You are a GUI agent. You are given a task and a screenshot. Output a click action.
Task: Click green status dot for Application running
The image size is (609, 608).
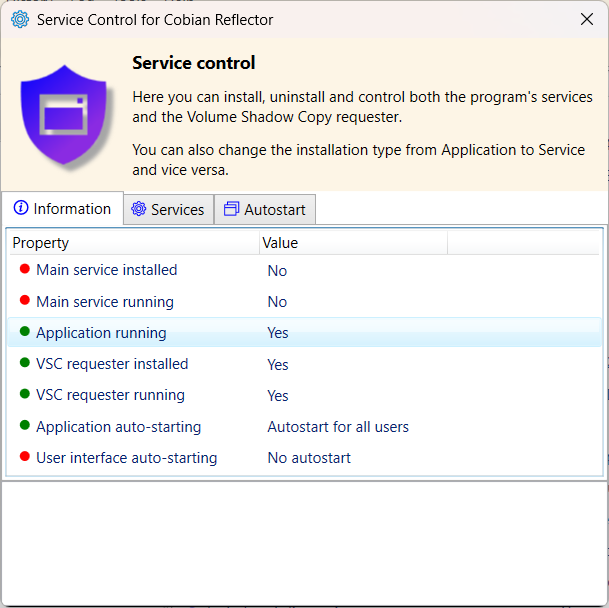coord(25,332)
